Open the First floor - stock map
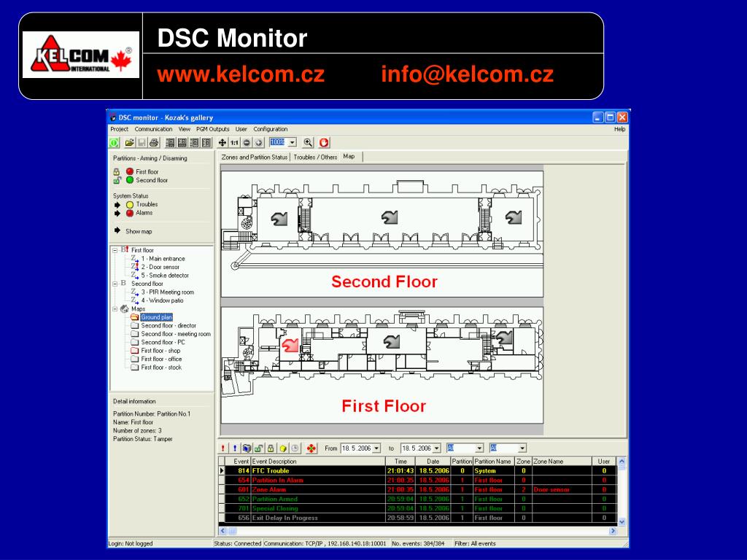This screenshot has height=560, width=747. (161, 367)
